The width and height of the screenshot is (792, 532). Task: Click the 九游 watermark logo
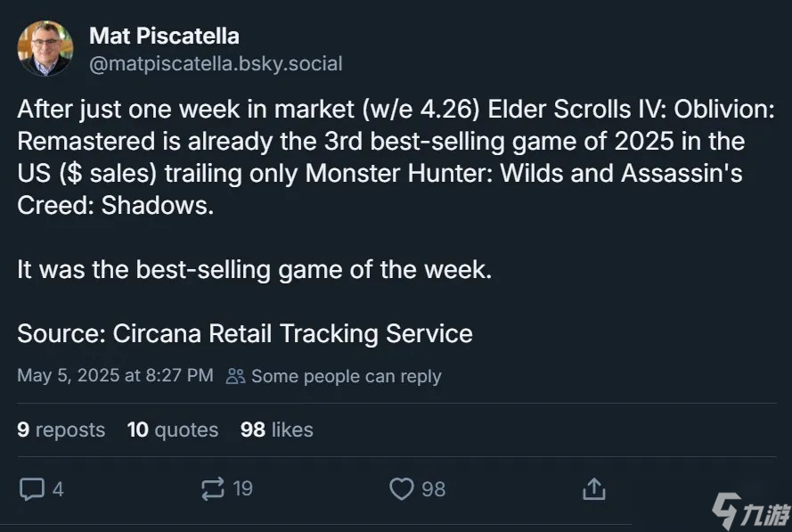point(751,512)
